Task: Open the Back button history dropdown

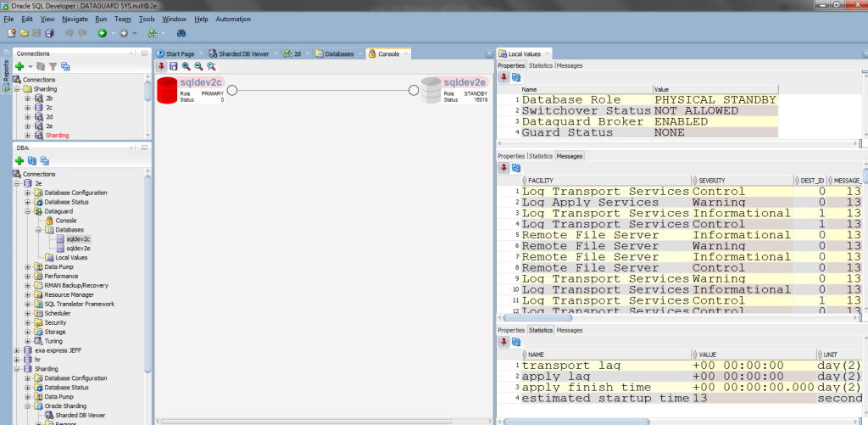Action: point(113,33)
